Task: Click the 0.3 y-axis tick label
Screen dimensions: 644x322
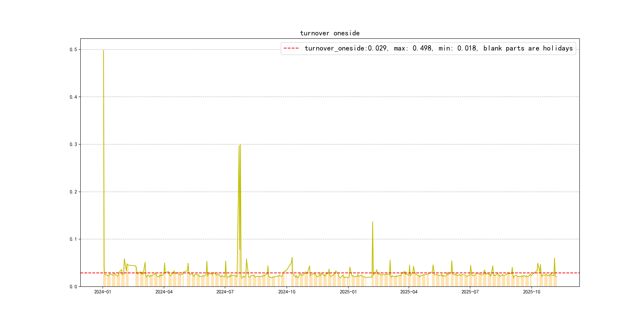Action: [73, 144]
